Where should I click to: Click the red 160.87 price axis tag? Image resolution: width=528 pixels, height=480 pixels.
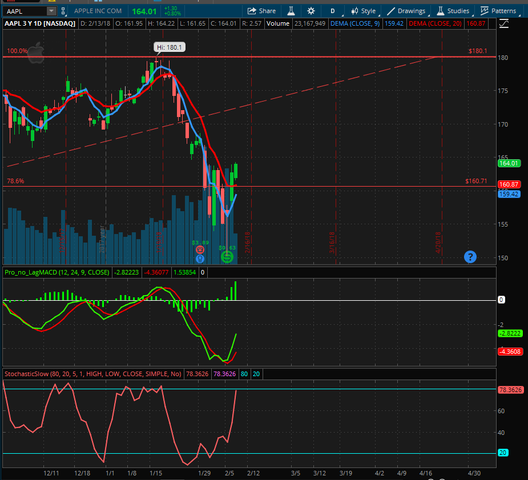pos(509,185)
